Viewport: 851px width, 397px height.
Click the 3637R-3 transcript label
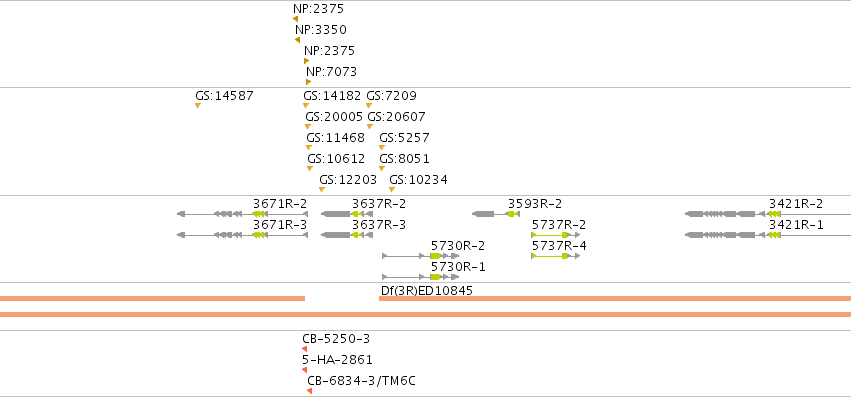[x=379, y=225]
